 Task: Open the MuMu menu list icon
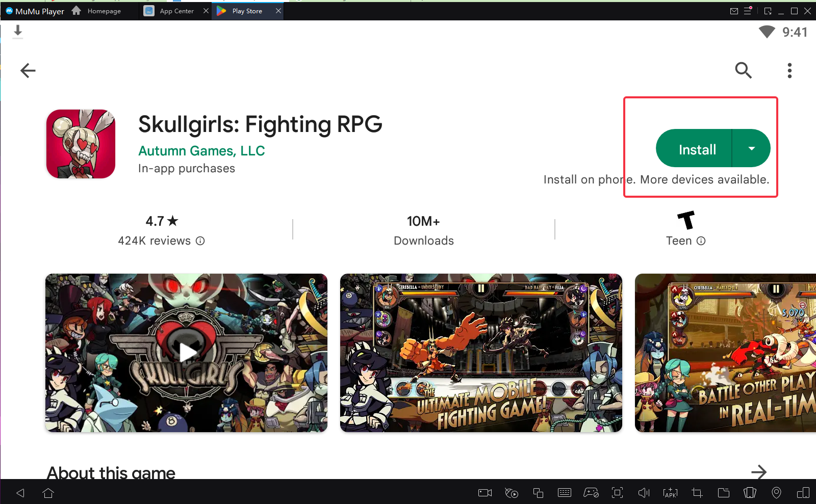click(x=748, y=11)
